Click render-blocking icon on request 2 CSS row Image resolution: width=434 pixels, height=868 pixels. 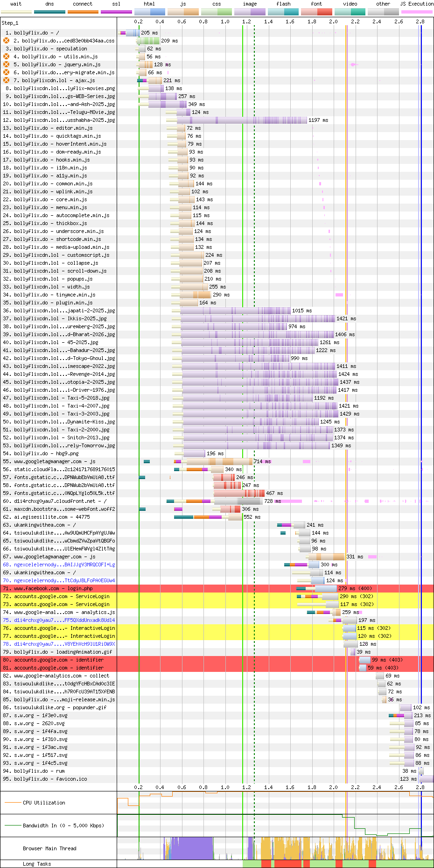7,41
